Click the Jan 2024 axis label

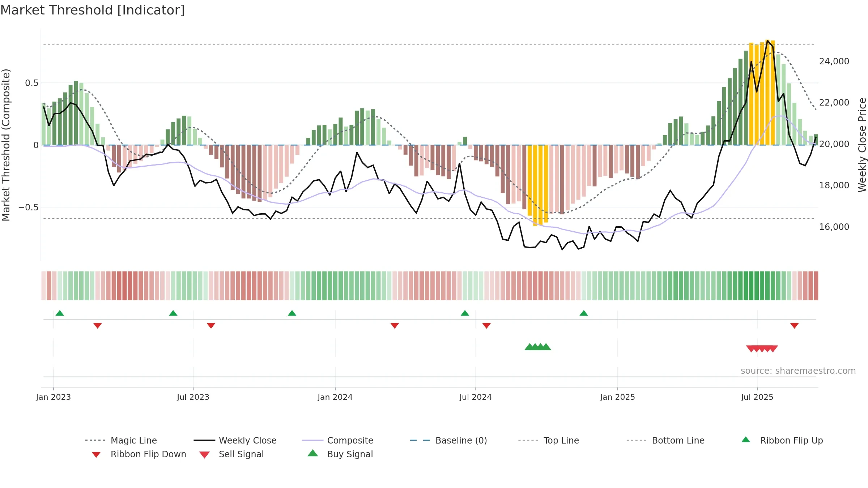tap(335, 397)
